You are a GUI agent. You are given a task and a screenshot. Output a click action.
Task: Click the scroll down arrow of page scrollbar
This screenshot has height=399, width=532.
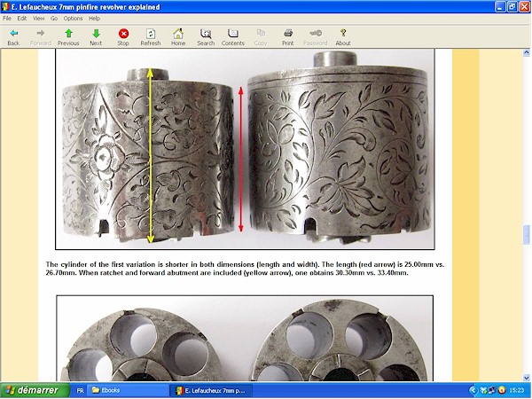click(x=526, y=378)
